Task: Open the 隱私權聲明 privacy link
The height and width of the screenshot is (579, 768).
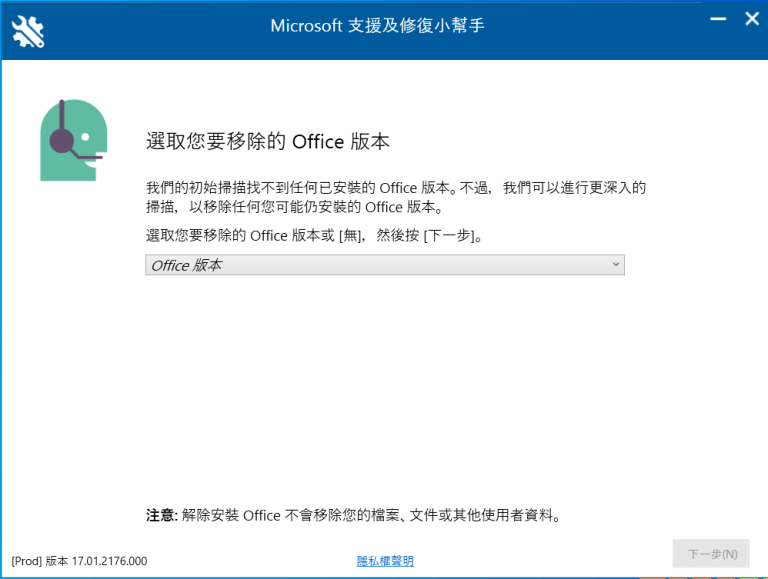Action: click(x=385, y=561)
